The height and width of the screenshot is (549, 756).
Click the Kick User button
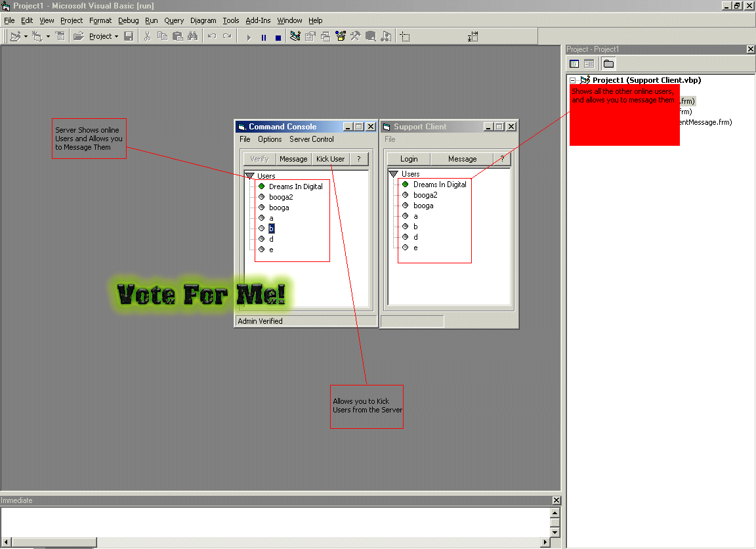coord(330,159)
